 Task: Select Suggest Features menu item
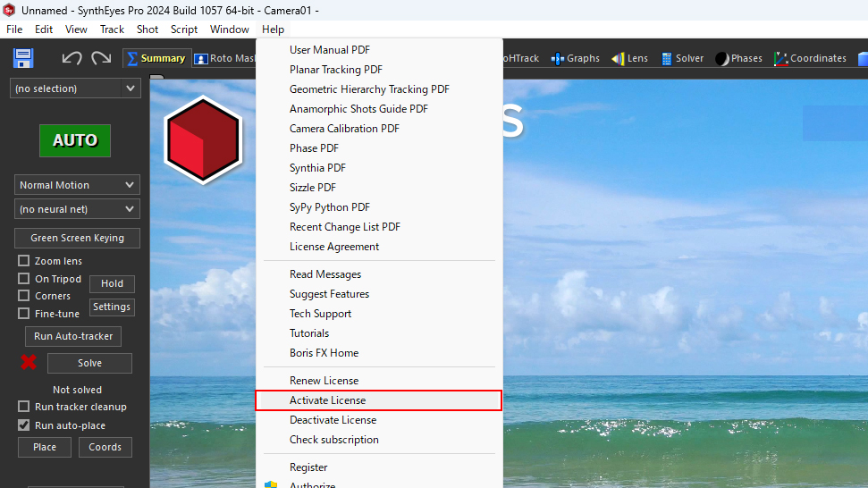379,294
